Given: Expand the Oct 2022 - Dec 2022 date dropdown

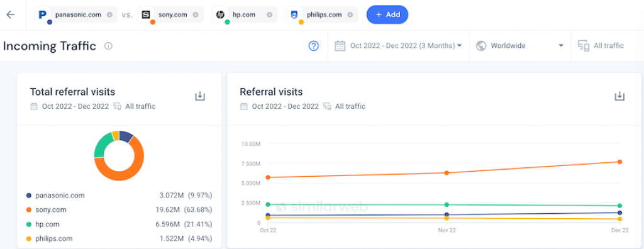Looking at the screenshot, I should [398, 46].
